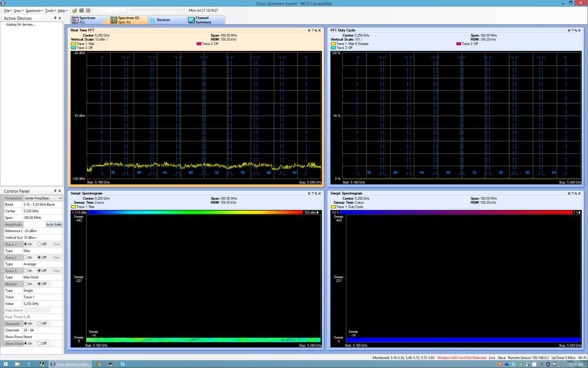Click the Span value 180.00 MHz field

(x=43, y=218)
